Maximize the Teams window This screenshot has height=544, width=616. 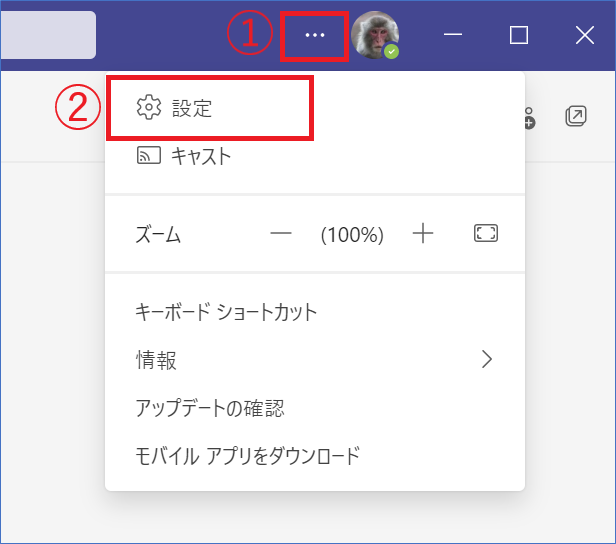(518, 35)
